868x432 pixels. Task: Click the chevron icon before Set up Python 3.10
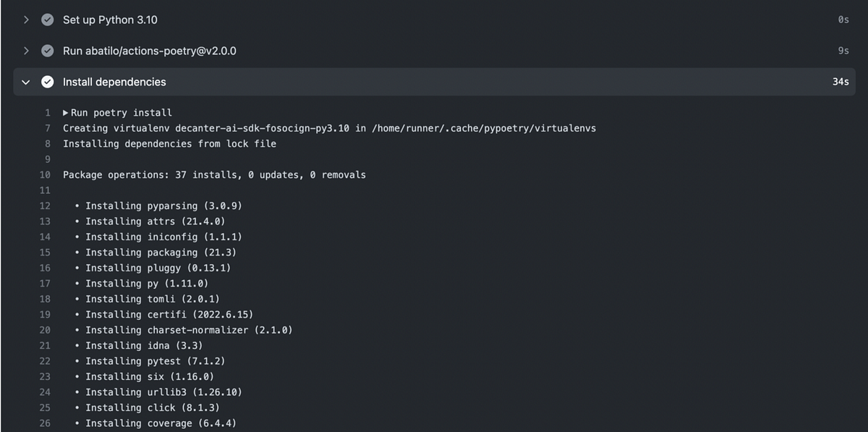[x=26, y=20]
